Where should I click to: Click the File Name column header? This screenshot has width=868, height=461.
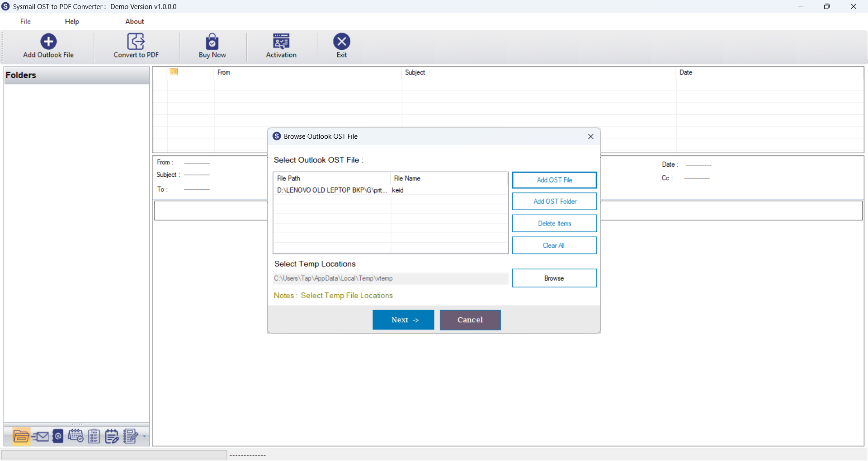pos(449,178)
